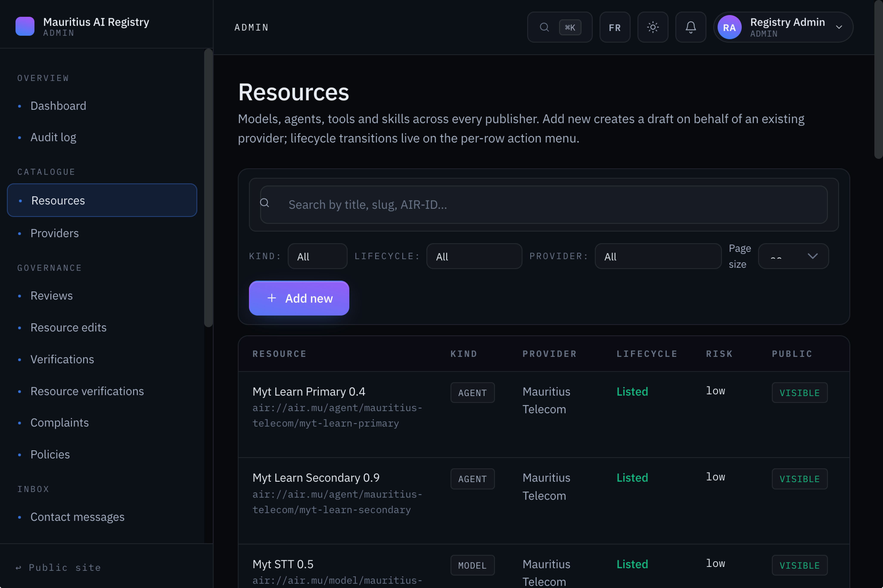Click the VISIBLE badge for Myt Learn Secondary
The image size is (883, 588).
800,479
